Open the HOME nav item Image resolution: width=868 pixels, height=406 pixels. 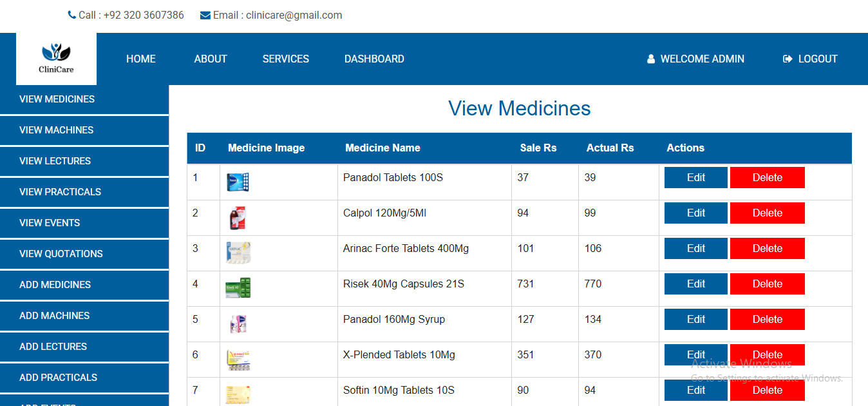click(x=141, y=59)
